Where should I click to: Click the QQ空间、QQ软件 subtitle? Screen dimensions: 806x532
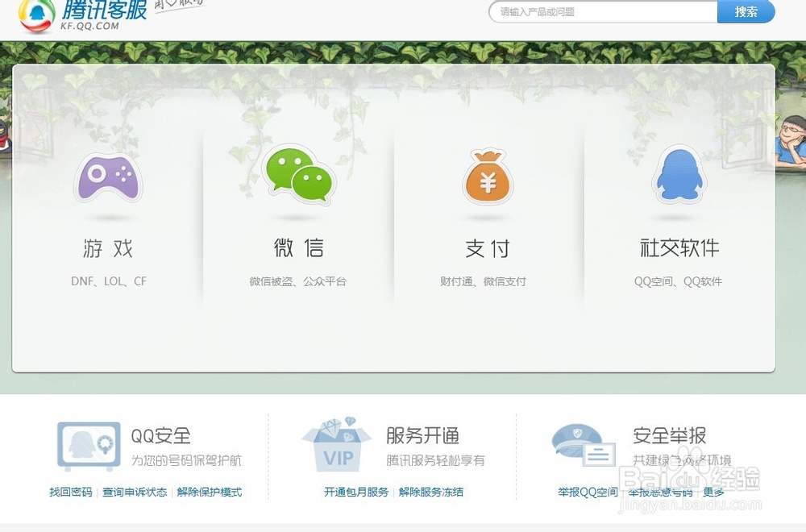pos(678,281)
